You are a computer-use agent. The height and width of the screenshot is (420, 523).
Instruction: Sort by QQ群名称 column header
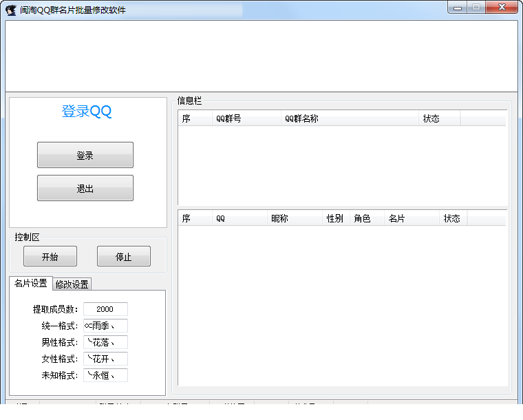tap(350, 118)
